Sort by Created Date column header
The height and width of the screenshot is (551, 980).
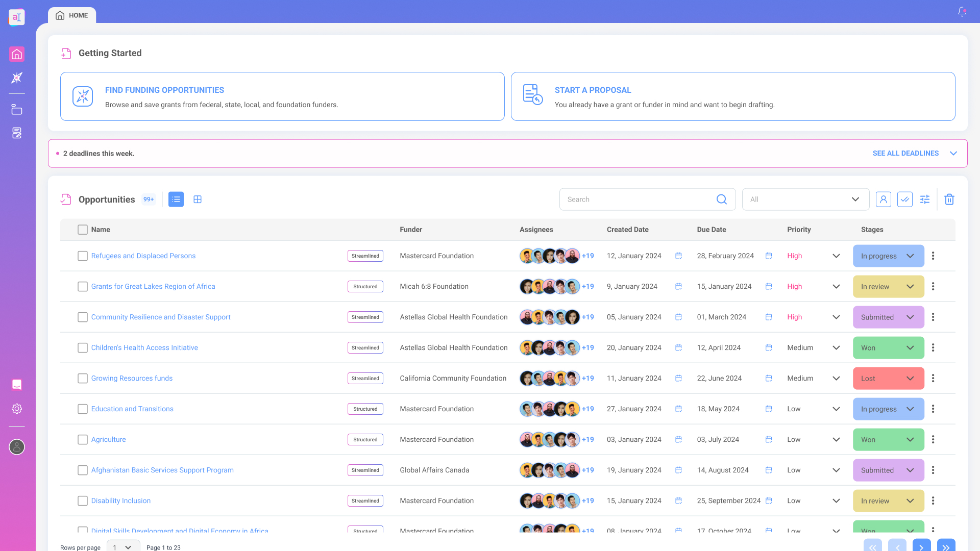628,230
